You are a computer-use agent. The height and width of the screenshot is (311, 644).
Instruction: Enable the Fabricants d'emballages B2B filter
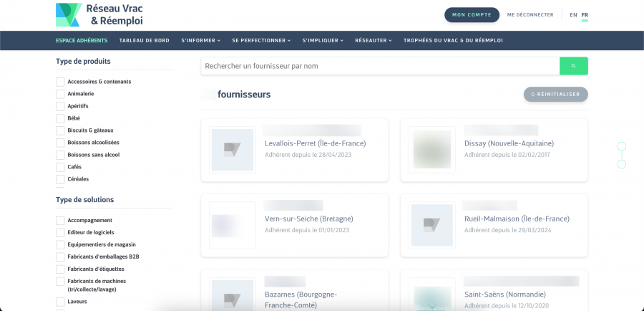tap(60, 257)
